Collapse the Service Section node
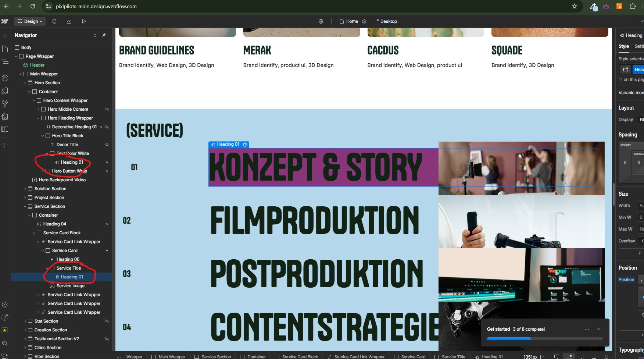This screenshot has height=359, width=644. point(25,206)
